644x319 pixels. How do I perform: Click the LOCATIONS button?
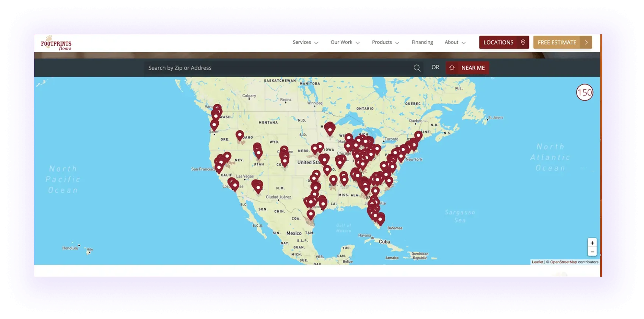(504, 42)
